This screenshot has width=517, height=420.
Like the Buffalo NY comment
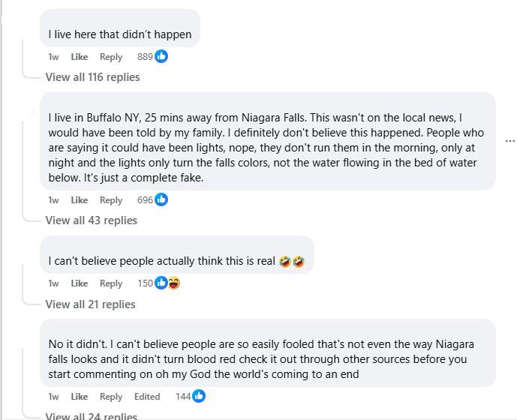[79, 199]
